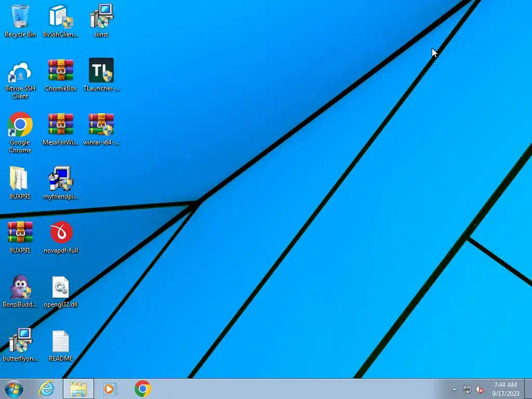Select the butterflyon setup icon
This screenshot has width=532, height=399.
20,345
